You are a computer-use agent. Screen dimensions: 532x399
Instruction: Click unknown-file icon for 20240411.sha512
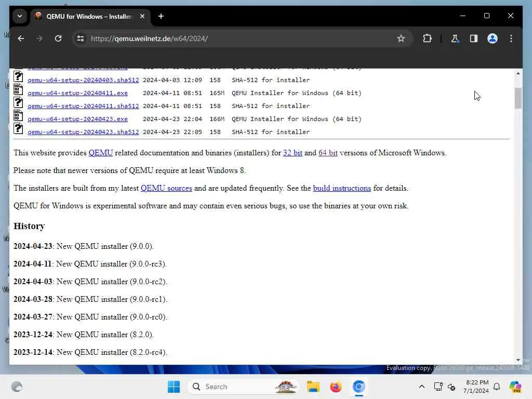click(18, 102)
